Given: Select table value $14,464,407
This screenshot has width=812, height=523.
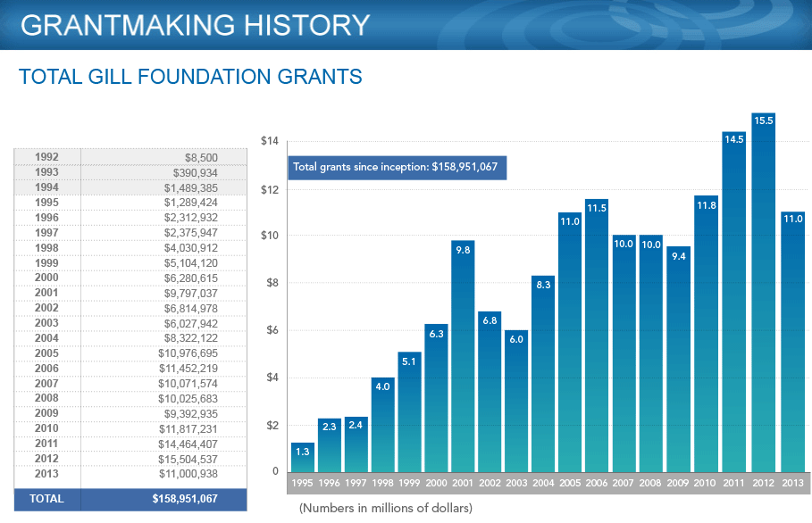Looking at the screenshot, I should 188,444.
